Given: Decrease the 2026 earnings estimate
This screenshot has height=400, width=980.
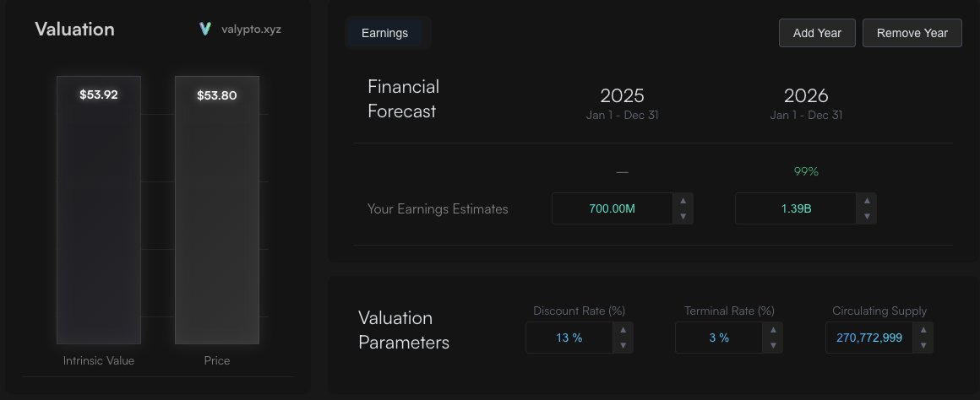Looking at the screenshot, I should pyautogui.click(x=866, y=216).
